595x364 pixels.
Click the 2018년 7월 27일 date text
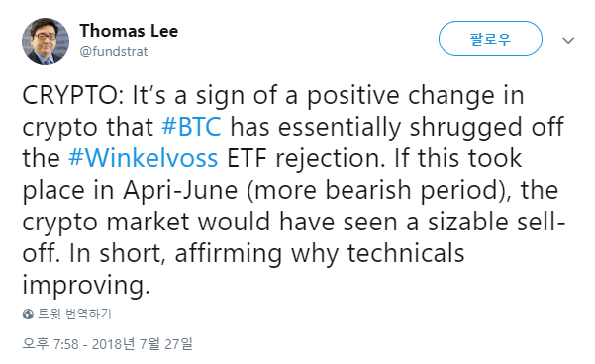[x=143, y=344]
